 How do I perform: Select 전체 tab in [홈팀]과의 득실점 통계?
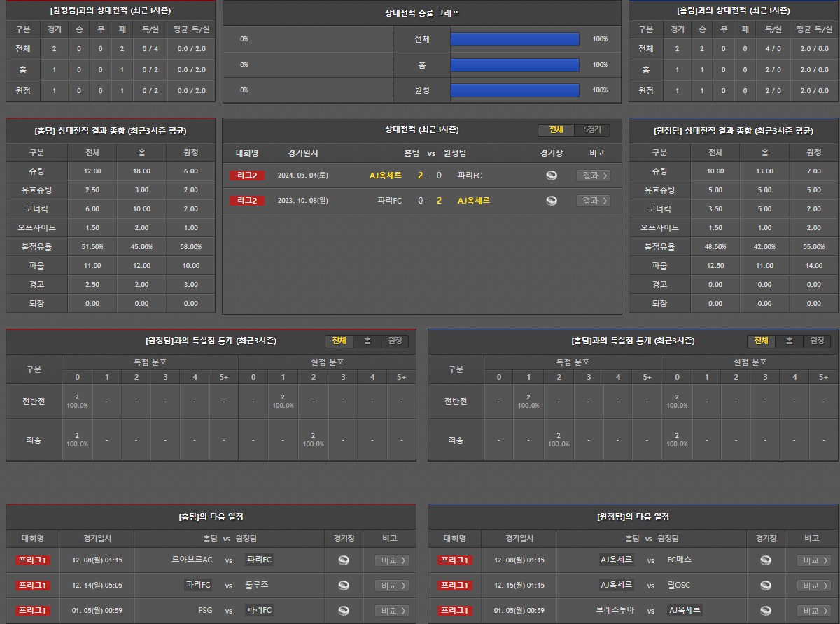pos(761,341)
